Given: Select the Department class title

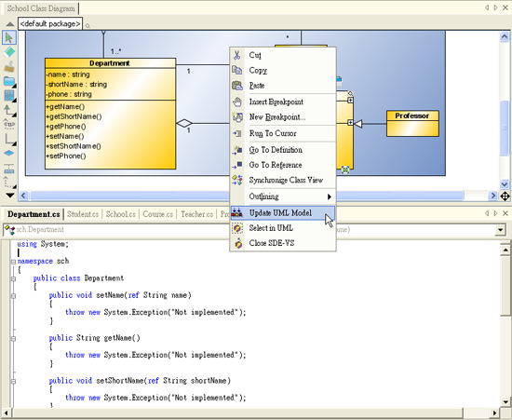Looking at the screenshot, I should 110,63.
